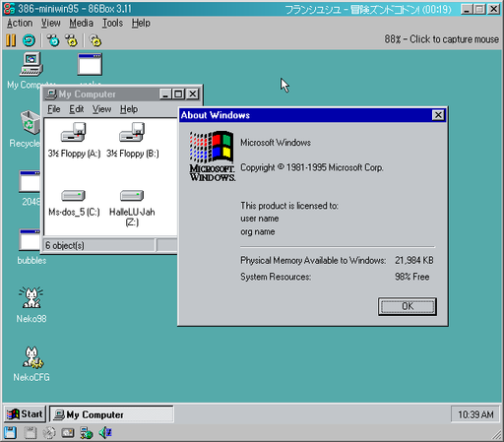Open the 86Box Tools menu
This screenshot has width=504, height=442.
tap(112, 24)
